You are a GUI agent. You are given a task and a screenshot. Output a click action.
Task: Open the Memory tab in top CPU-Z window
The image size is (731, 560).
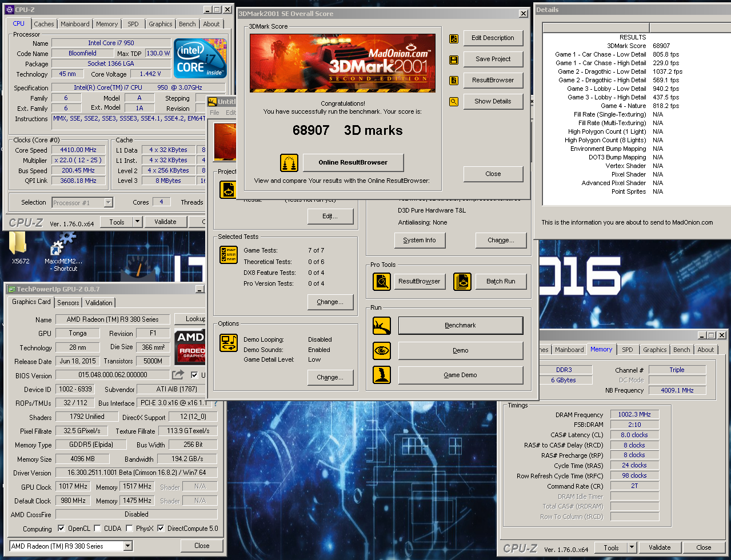coord(107,24)
